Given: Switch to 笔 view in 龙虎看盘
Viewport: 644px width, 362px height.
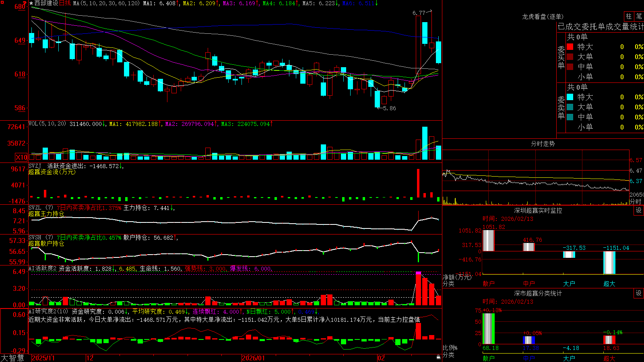Looking at the screenshot, I should [639, 16].
